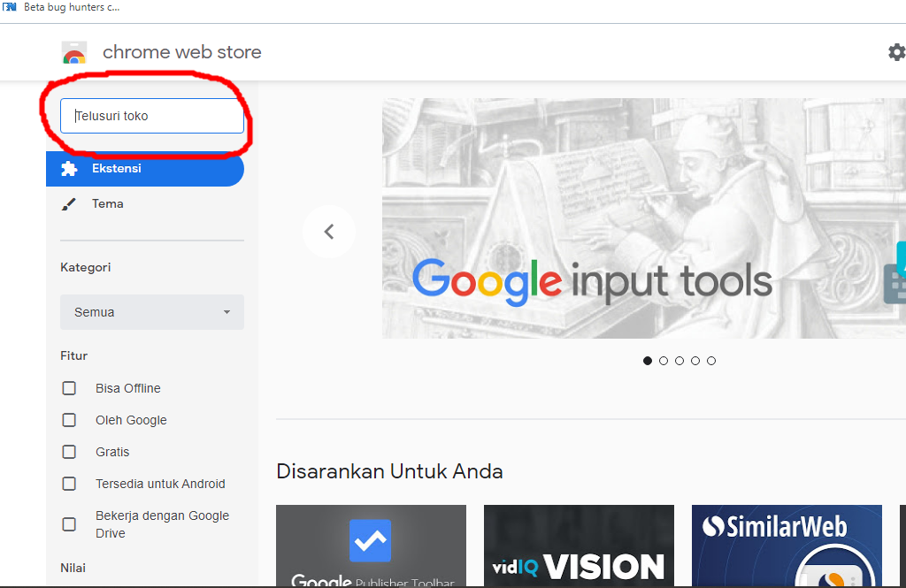Click the Kategori label
The image size is (906, 588).
(x=86, y=267)
